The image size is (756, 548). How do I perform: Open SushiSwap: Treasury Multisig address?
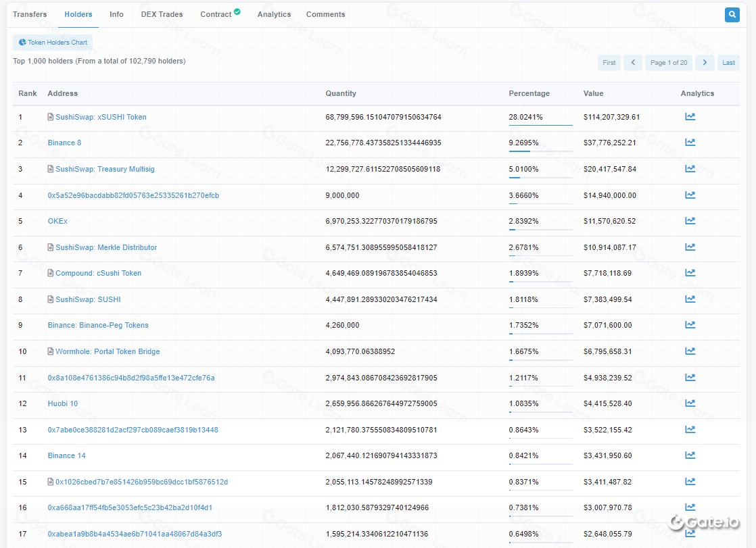[x=105, y=169]
